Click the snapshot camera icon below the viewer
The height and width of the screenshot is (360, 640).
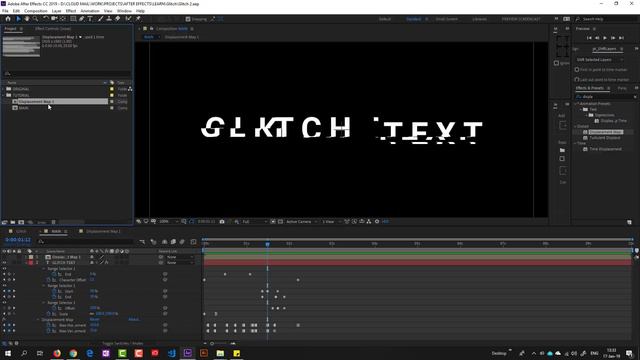(222, 222)
